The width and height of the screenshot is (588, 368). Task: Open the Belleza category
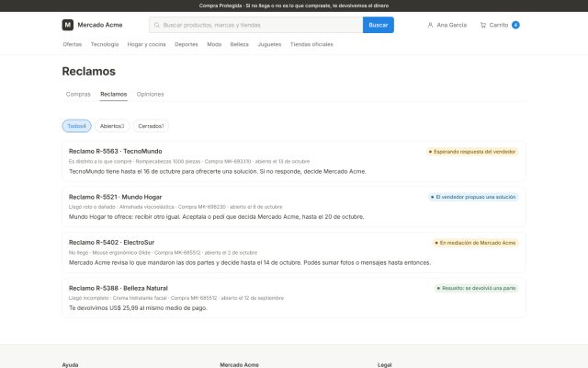click(239, 44)
